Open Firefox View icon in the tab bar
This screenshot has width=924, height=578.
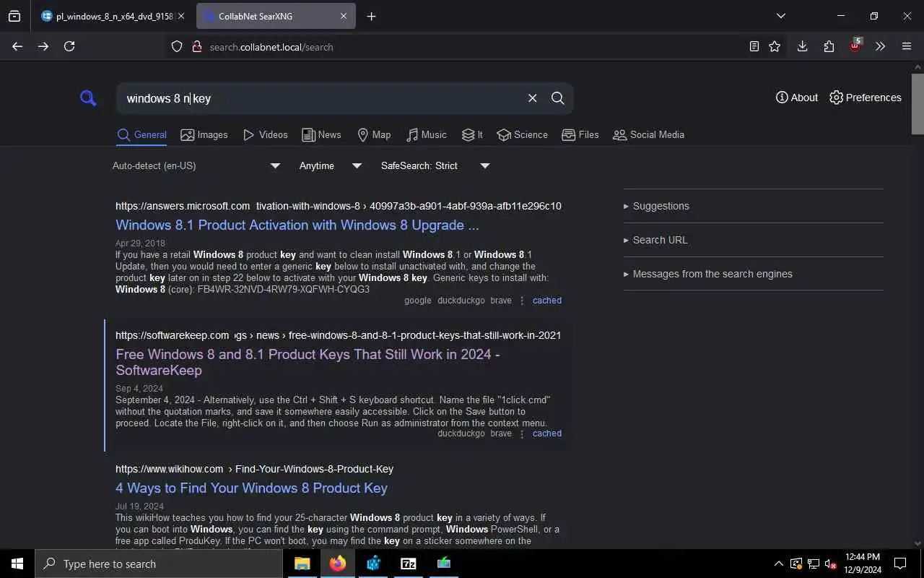pos(14,16)
